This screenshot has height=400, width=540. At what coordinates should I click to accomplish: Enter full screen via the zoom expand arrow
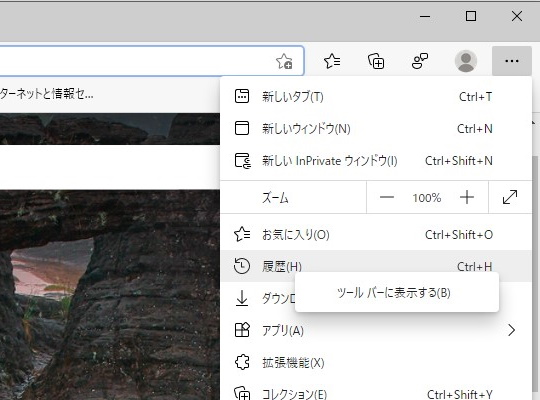coord(510,197)
